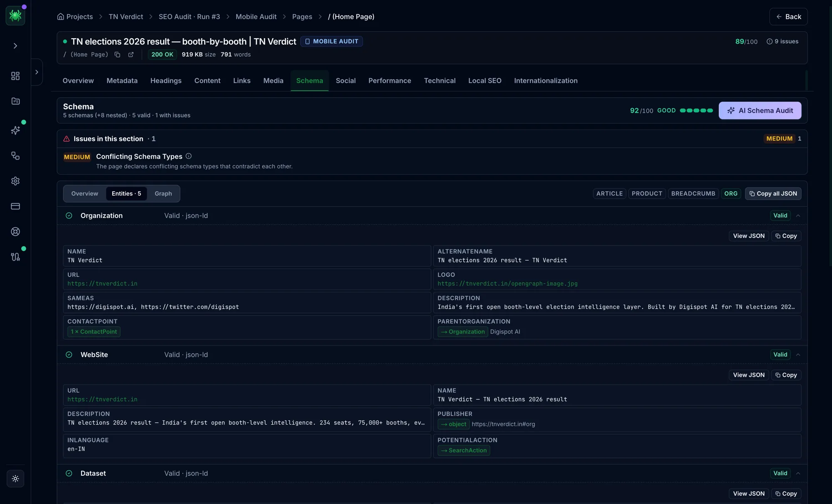Image resolution: width=832 pixels, height=504 pixels.
Task: Click Copy all JSON button
Action: coord(773,194)
